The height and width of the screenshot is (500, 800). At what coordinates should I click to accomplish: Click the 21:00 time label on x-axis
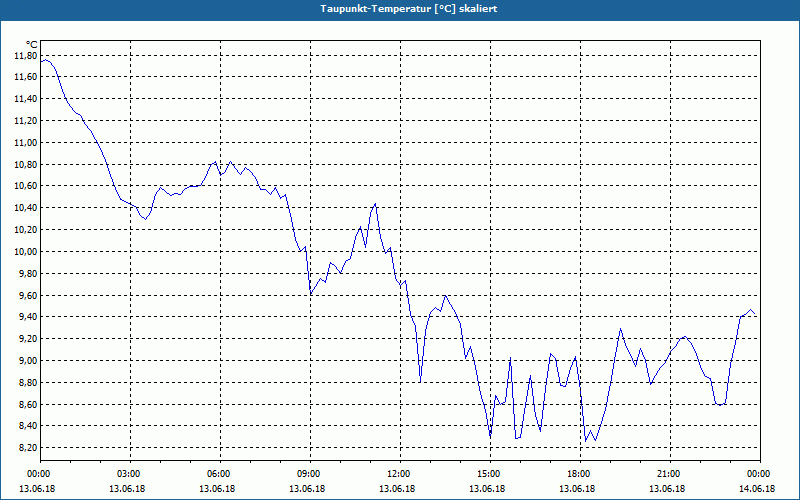pos(670,474)
